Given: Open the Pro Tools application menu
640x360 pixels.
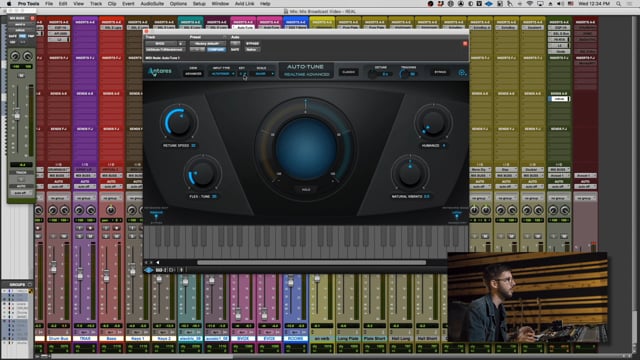Looking at the screenshot, I should click(x=29, y=4).
